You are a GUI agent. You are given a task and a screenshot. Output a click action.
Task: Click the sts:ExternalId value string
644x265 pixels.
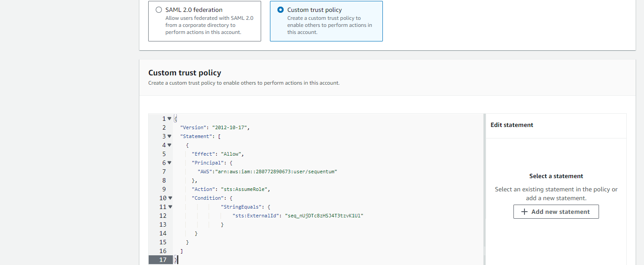324,216
